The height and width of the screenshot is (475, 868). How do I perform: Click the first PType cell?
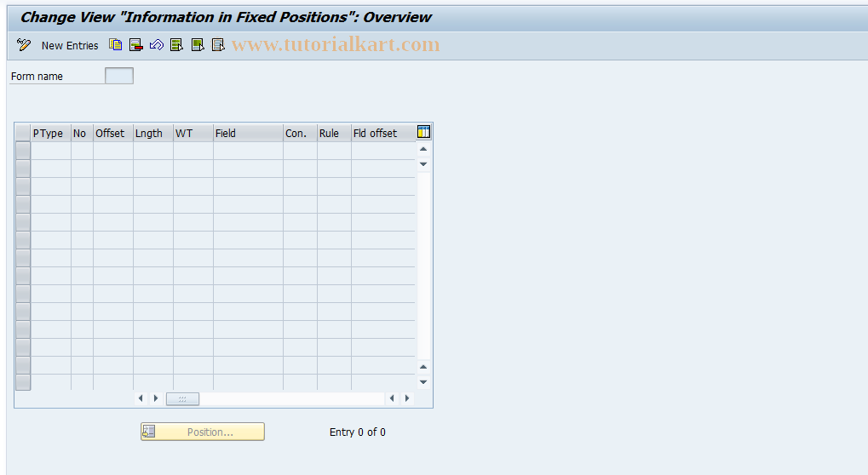[x=51, y=151]
